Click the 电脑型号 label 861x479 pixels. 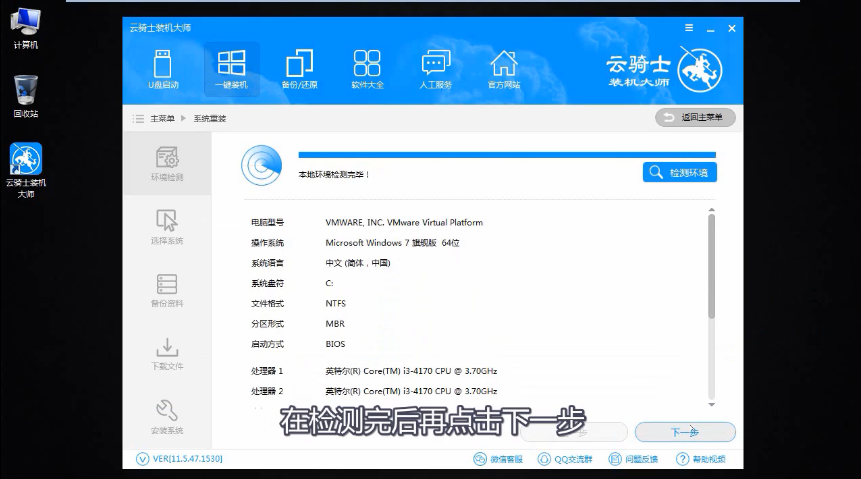[x=267, y=222]
